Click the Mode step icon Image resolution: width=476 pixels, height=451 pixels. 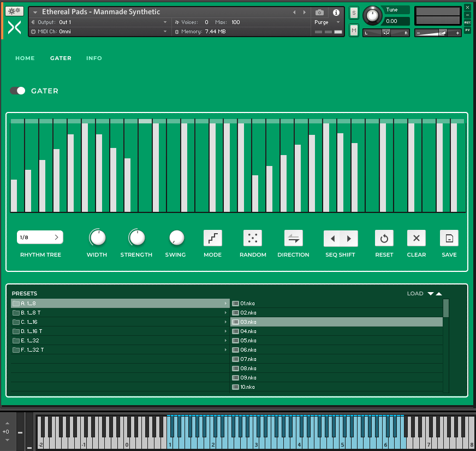pos(213,238)
